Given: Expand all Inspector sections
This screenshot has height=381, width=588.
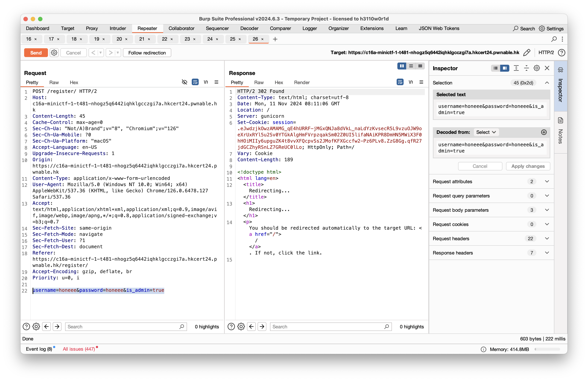Looking at the screenshot, I should [516, 68].
